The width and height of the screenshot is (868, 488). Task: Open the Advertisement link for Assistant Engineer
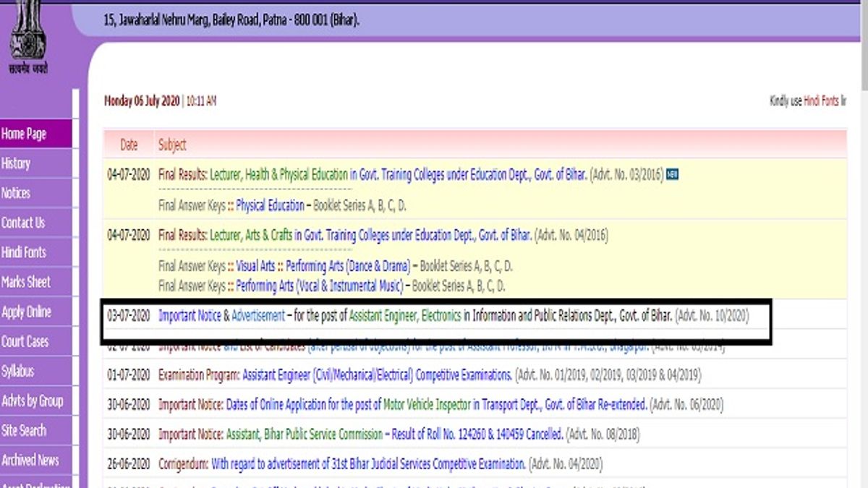tap(258, 316)
